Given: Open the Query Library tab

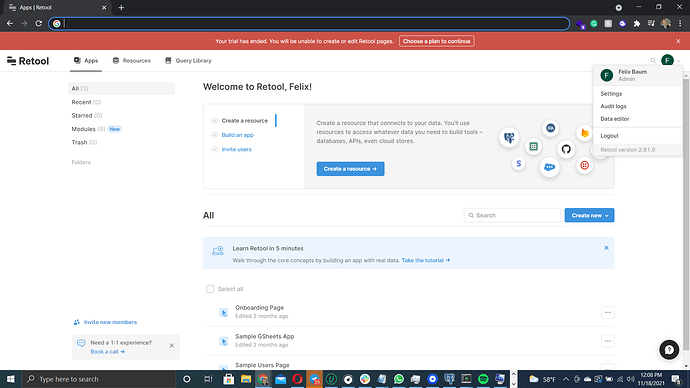Looking at the screenshot, I should [188, 61].
